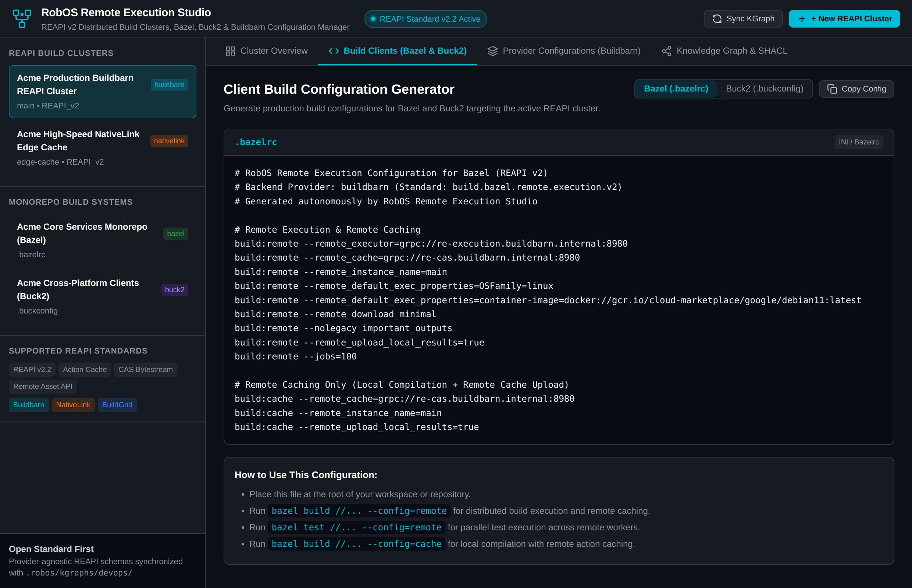
Task: Click the Copy Config button
Action: coord(856,89)
